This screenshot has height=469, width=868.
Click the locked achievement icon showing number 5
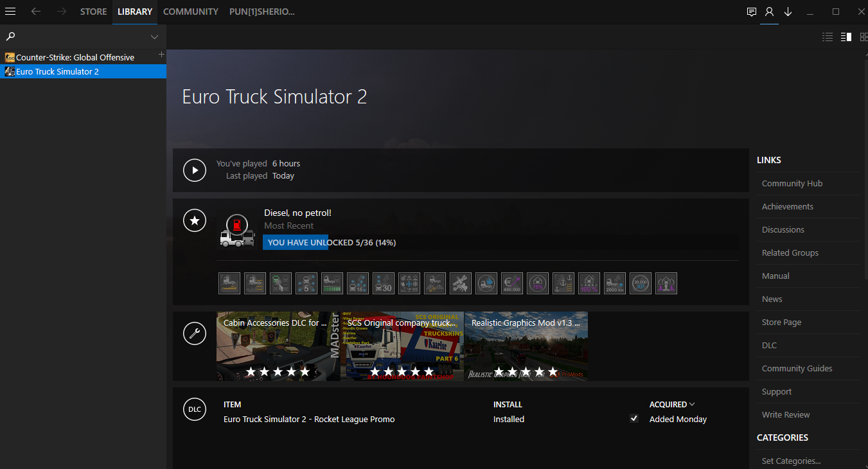click(x=306, y=283)
